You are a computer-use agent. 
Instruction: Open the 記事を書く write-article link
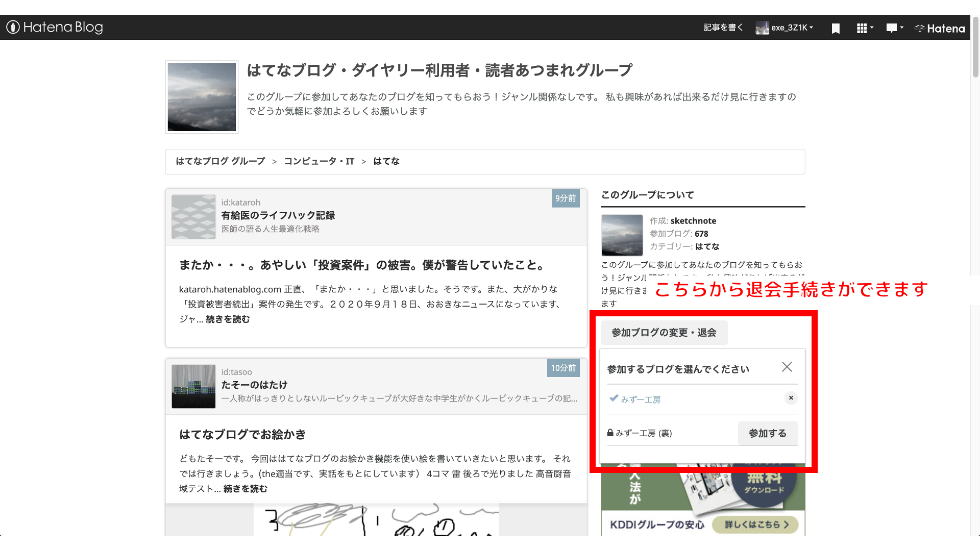click(723, 28)
